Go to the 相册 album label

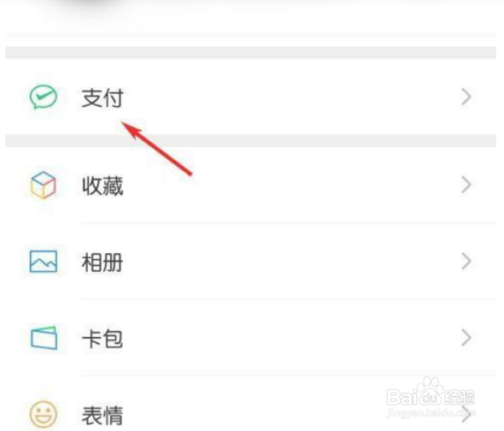coord(103,262)
